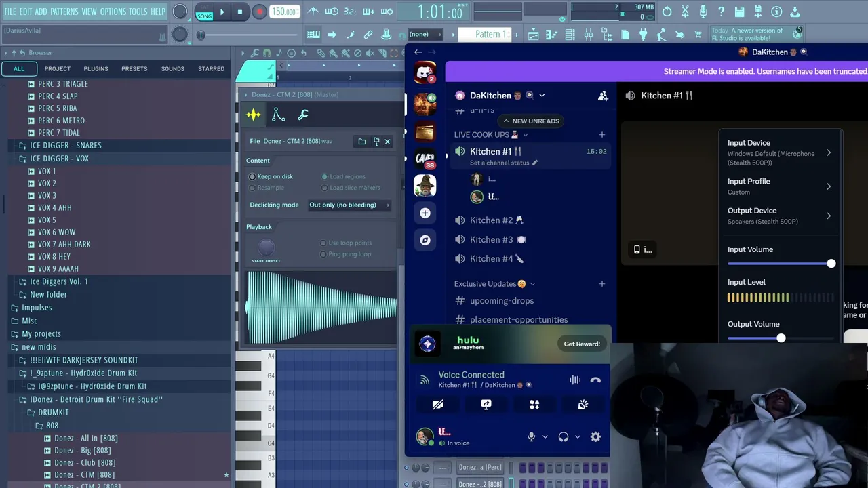Open the wrench settings tab in sampler
This screenshot has height=488, width=868.
click(303, 115)
